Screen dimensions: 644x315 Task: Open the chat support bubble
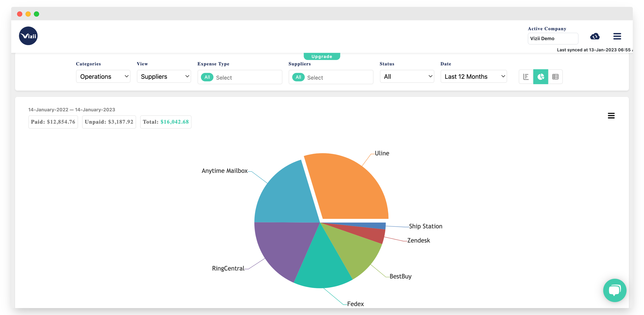tap(614, 290)
